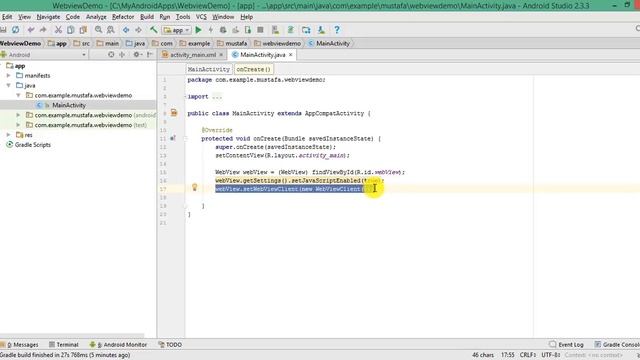Open the VCS menu

201,17
